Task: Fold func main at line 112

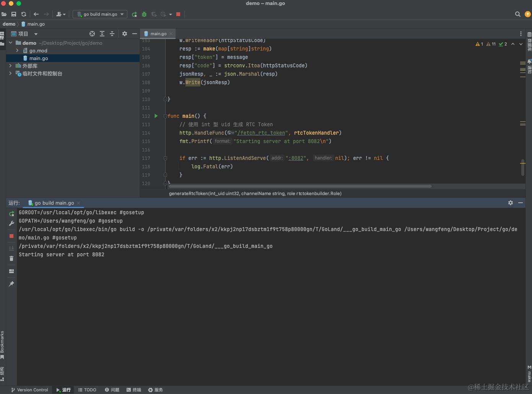Action: click(x=165, y=116)
